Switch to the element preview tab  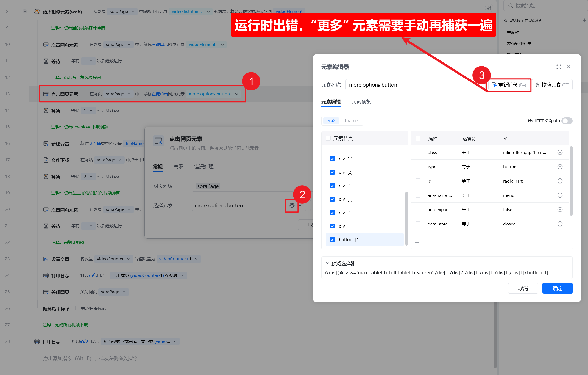[x=361, y=102]
